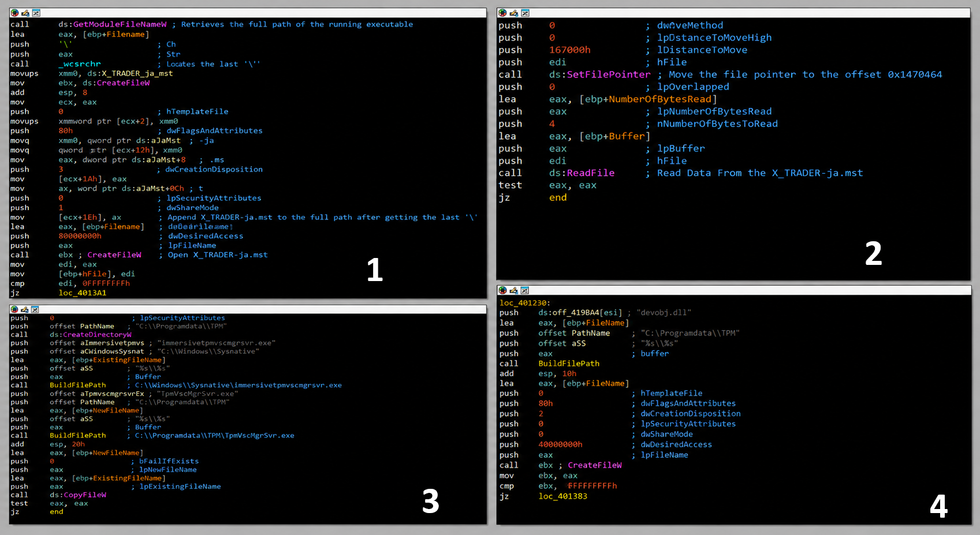Click the group nodes icon above loc_401230
This screenshot has width=980, height=535.
(524, 290)
